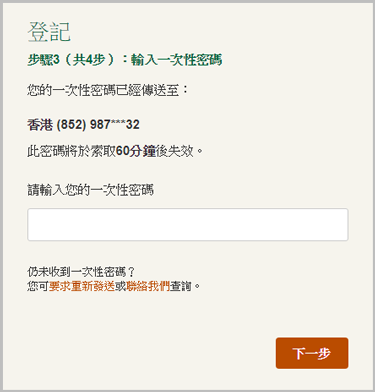The image size is (375, 392).
Task: Click the masked phone number 987***32
Action: tap(115, 125)
